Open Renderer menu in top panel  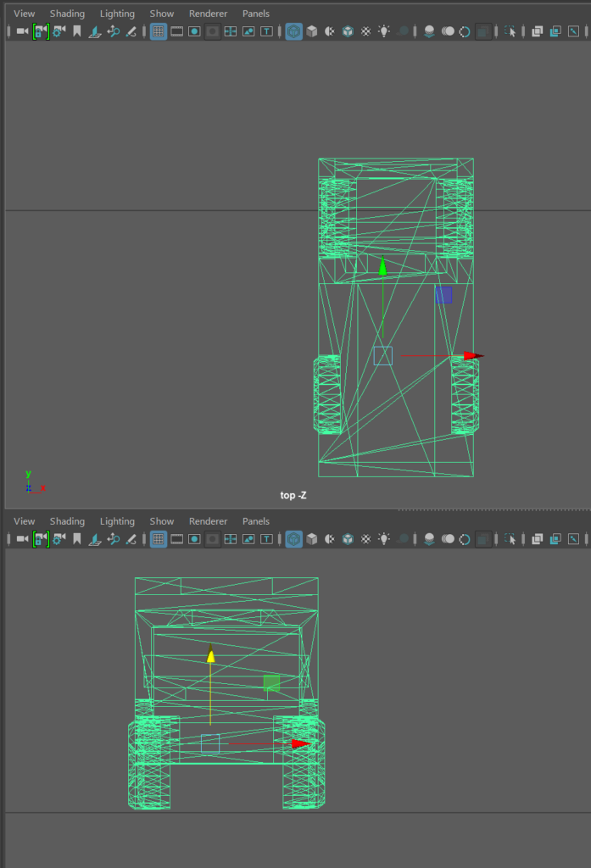pos(208,14)
